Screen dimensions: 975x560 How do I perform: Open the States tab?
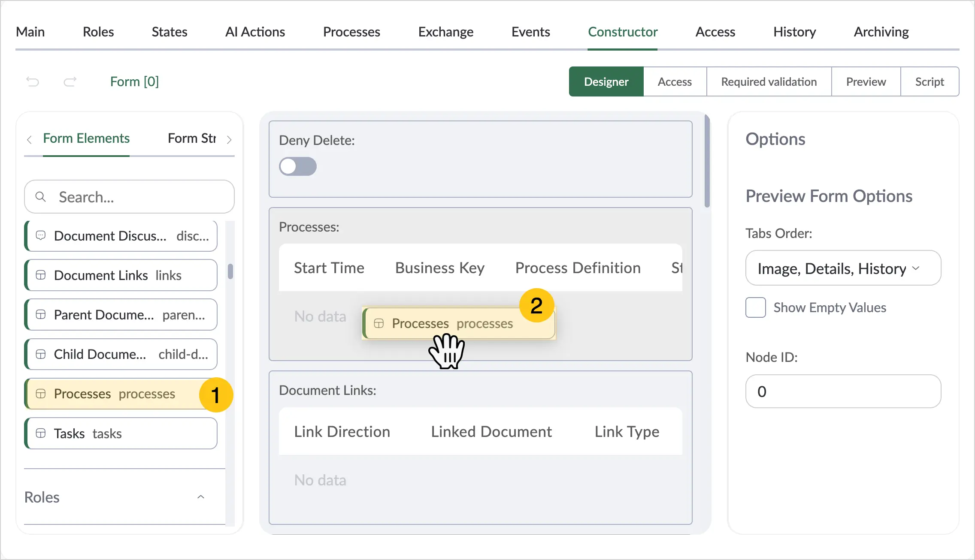coord(170,32)
